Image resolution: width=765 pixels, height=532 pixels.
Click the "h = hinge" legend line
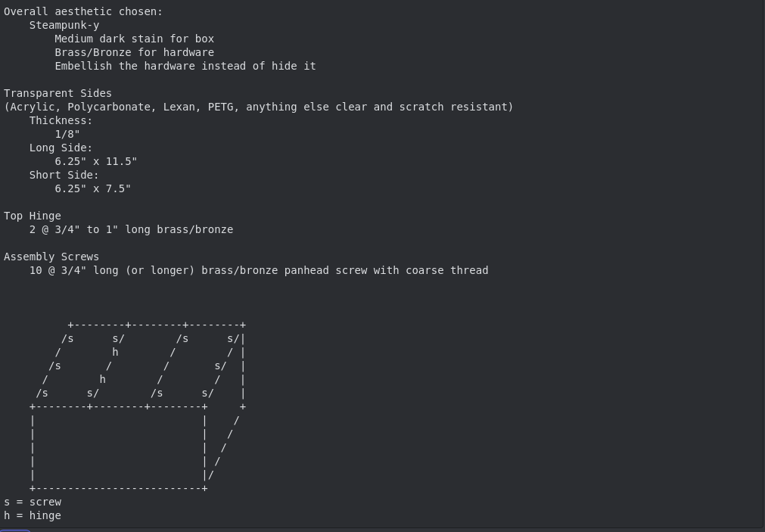33,515
